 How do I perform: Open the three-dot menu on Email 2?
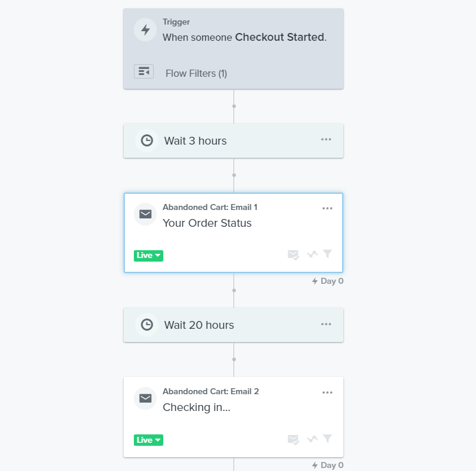pos(327,392)
